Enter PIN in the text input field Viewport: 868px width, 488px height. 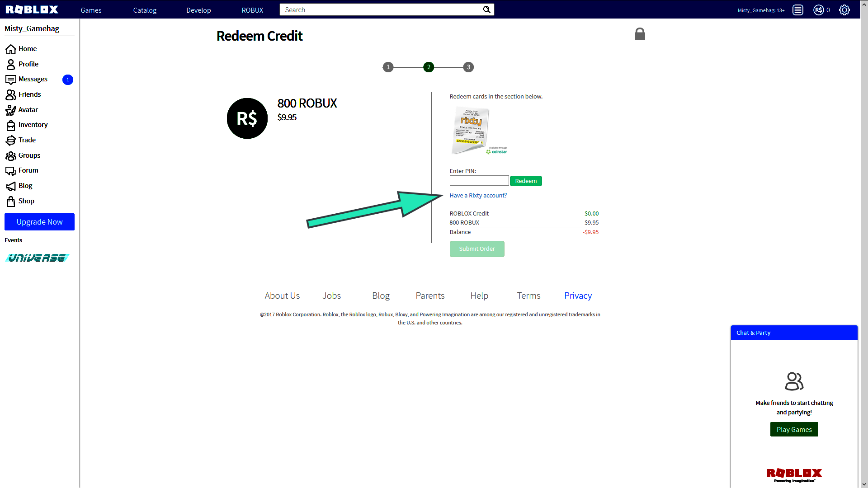(x=479, y=181)
